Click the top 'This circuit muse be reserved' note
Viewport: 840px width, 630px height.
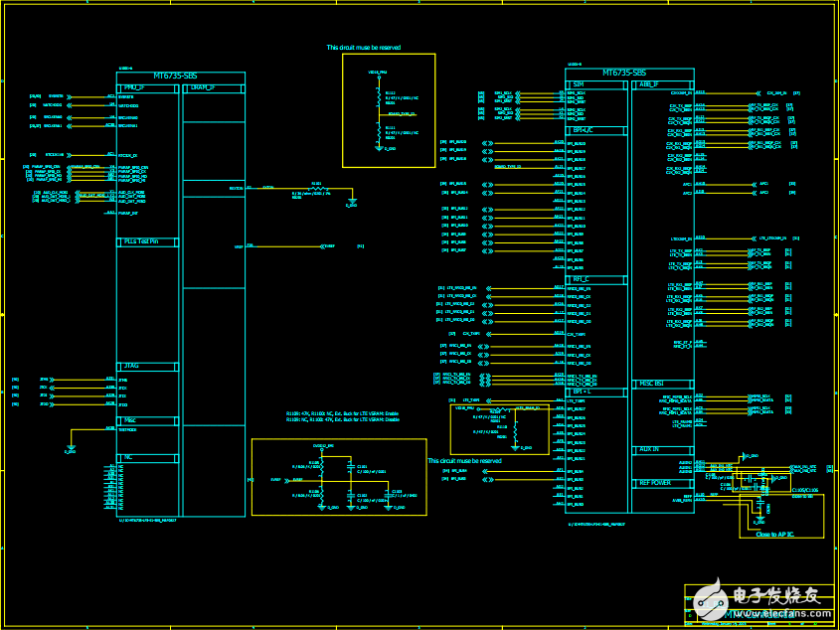tap(364, 48)
